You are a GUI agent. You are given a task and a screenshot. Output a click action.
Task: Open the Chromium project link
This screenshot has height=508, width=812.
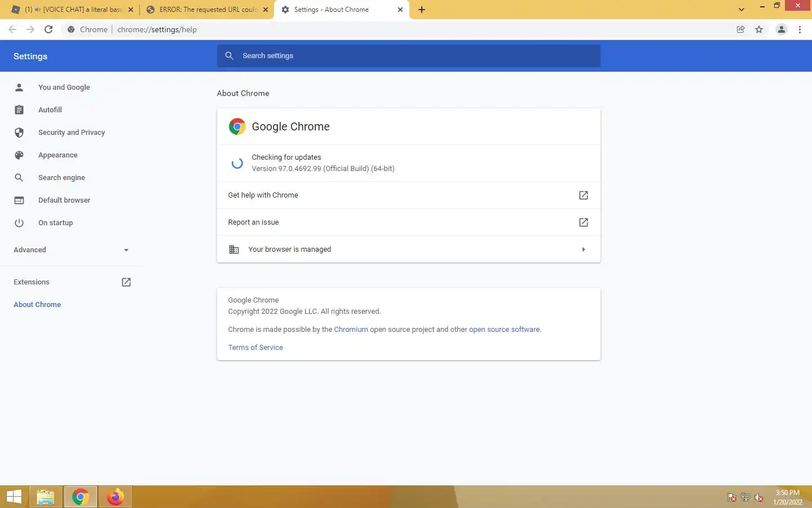pos(351,329)
